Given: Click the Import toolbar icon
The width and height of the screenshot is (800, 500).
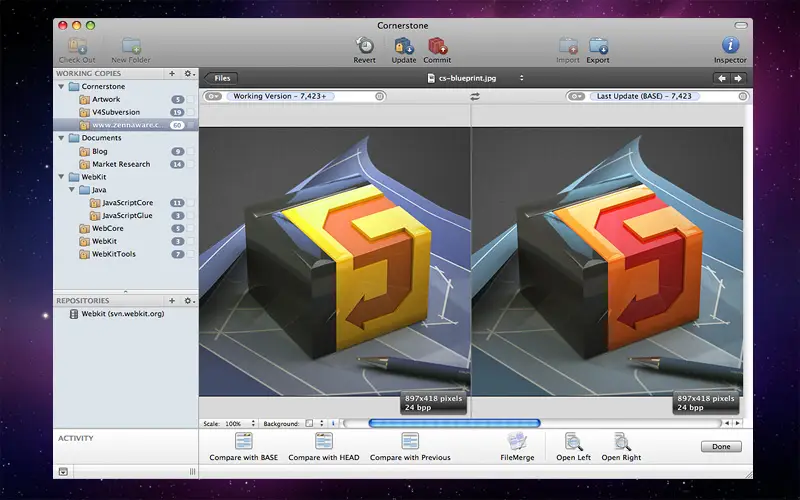Looking at the screenshot, I should pyautogui.click(x=568, y=46).
